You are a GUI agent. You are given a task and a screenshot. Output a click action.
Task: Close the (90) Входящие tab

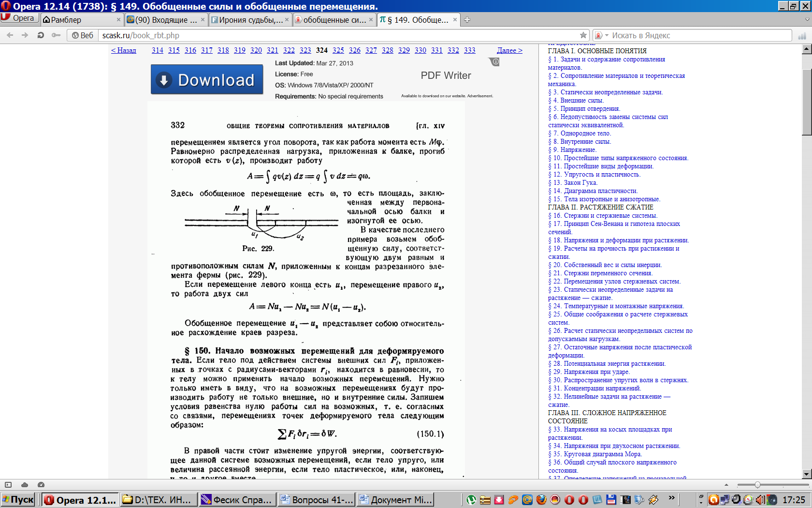click(203, 20)
